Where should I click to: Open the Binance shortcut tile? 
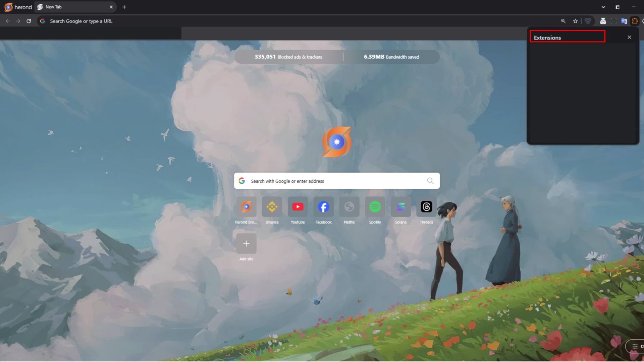272,207
